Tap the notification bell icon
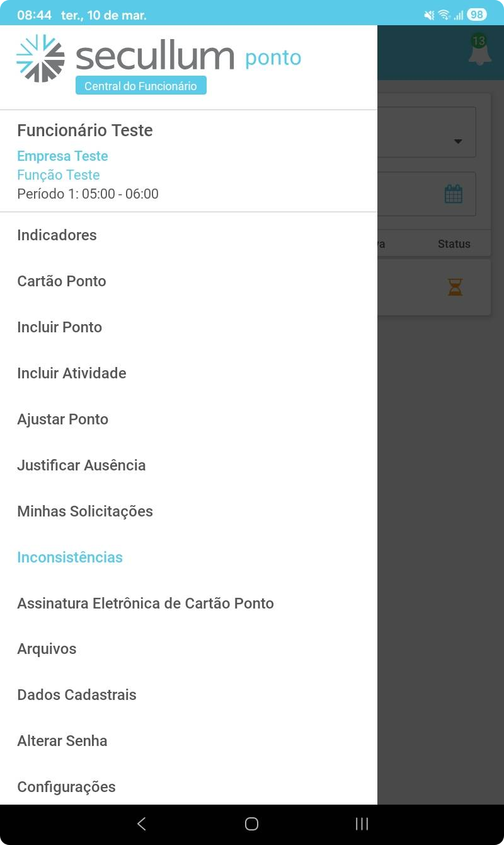This screenshot has width=504, height=845. [479, 52]
